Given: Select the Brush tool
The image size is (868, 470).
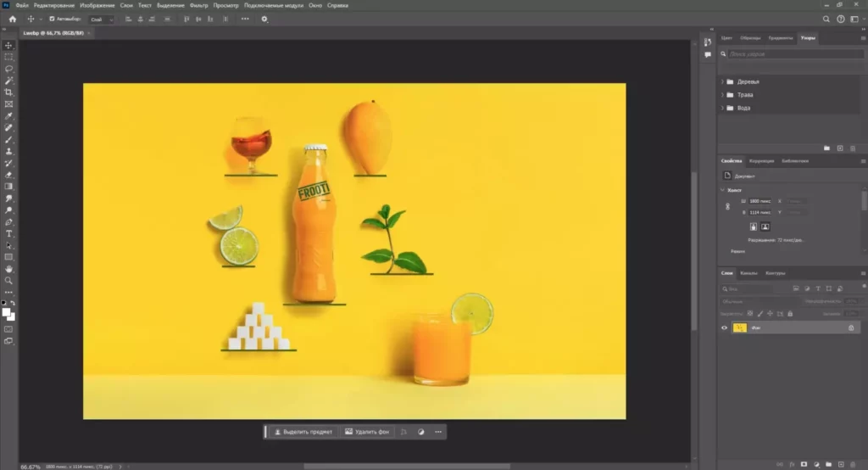Looking at the screenshot, I should pos(9,139).
